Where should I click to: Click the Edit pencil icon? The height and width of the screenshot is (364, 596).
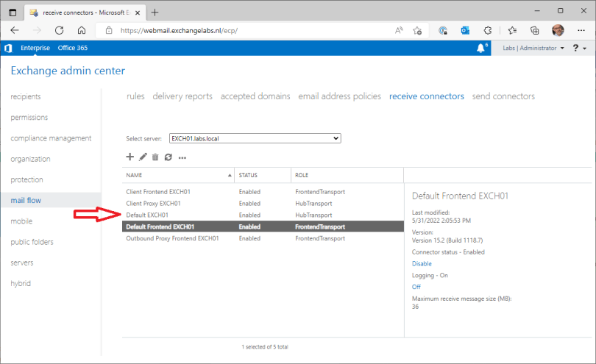click(x=143, y=157)
